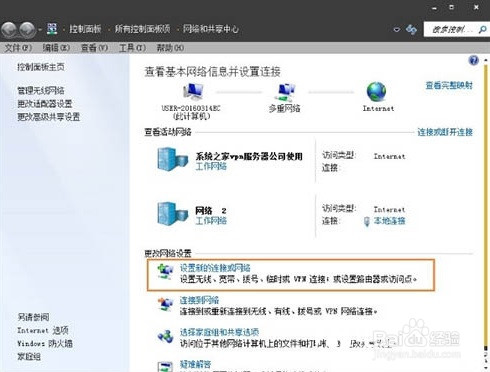Image resolution: width=490 pixels, height=372 pixels.
Task: Open 管理无线网络 in sidebar
Action: [41, 90]
